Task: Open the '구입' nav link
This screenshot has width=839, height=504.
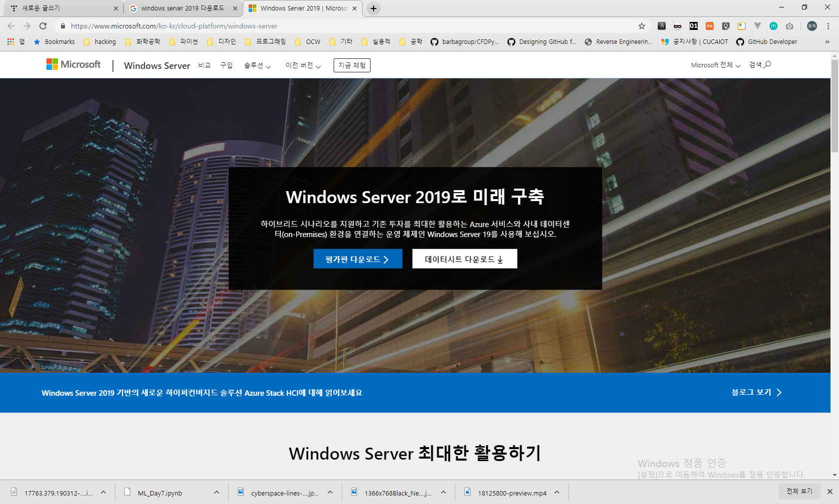Action: [x=226, y=65]
